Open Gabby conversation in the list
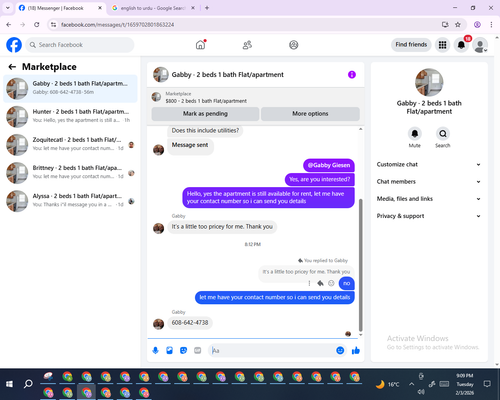Image resolution: width=500 pixels, height=400 pixels. point(70,88)
